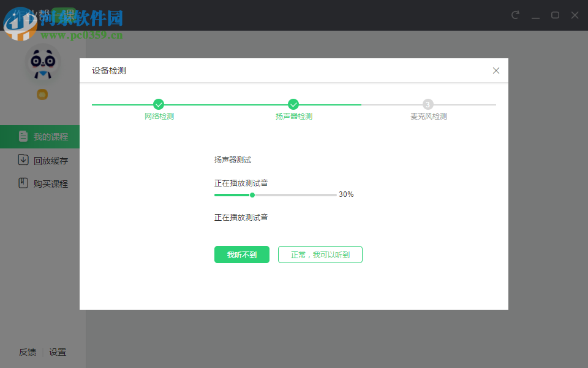The image size is (588, 368).
Task: Click the panda avatar image
Action: tap(42, 61)
